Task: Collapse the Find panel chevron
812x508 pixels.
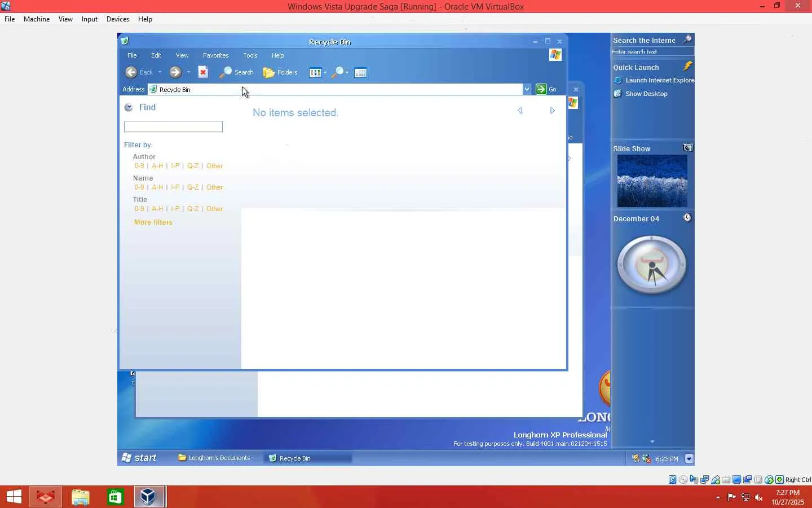Action: 129,107
